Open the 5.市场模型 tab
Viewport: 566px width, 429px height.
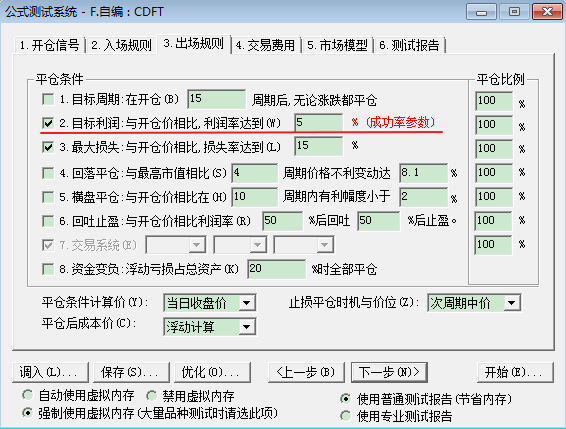[338, 46]
